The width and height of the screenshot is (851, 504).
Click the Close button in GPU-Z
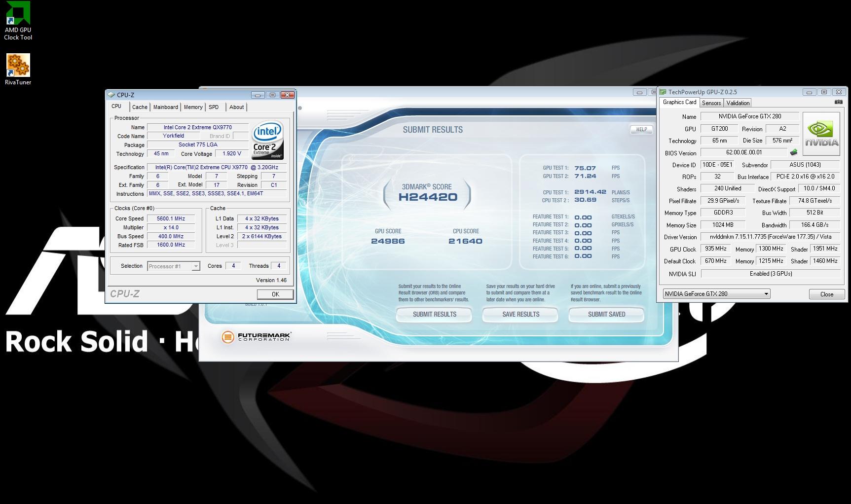point(827,294)
